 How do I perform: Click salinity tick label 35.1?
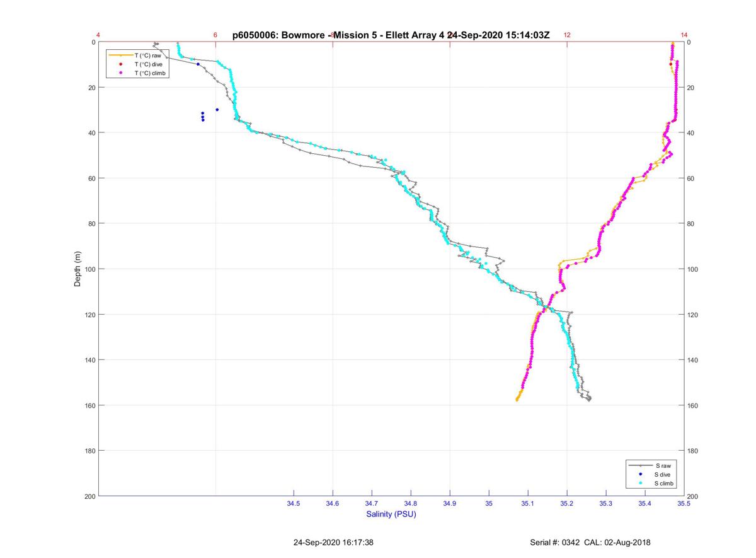(x=528, y=504)
